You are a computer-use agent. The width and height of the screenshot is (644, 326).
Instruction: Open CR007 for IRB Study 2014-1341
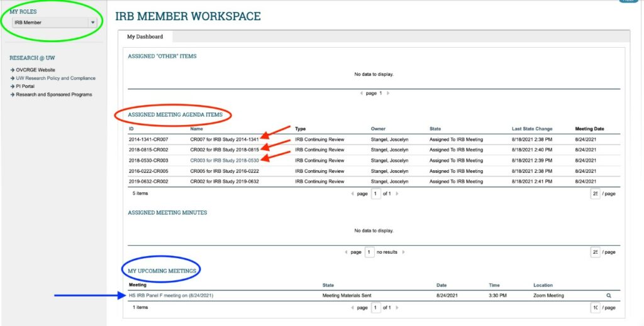(x=225, y=139)
